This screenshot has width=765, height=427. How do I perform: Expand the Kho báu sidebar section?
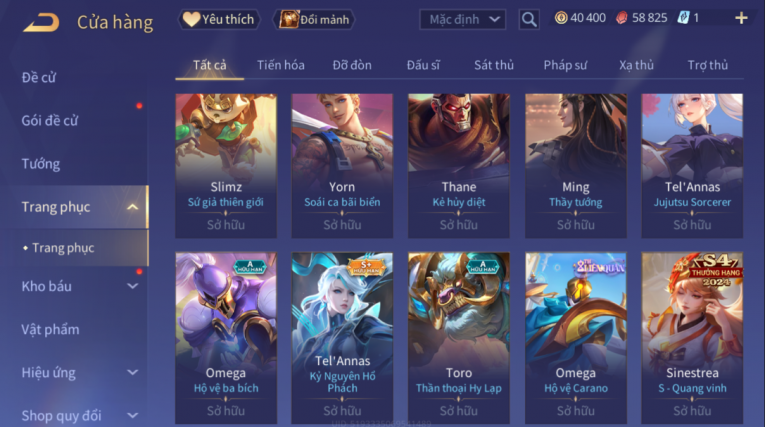tap(132, 286)
